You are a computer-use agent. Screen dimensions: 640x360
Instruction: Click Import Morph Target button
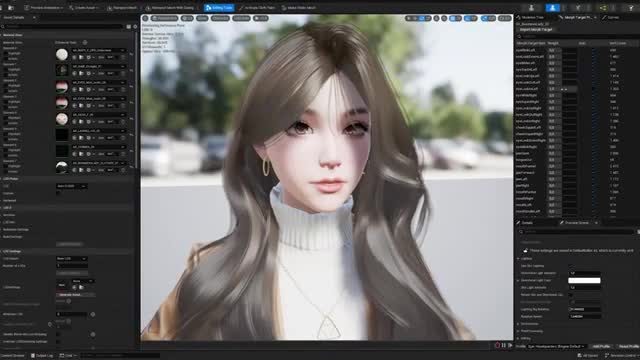pyautogui.click(x=536, y=30)
